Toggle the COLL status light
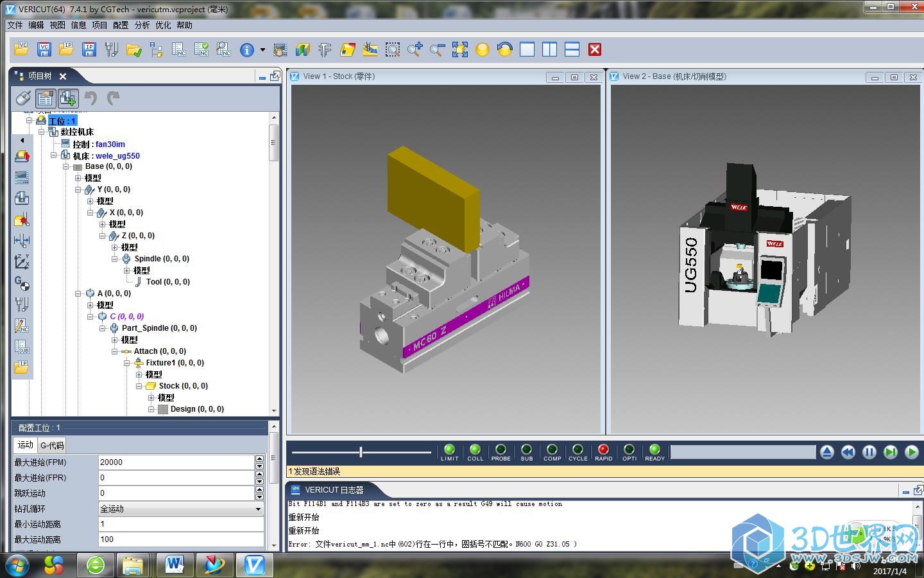Screen dimensions: 924x578 (475, 450)
